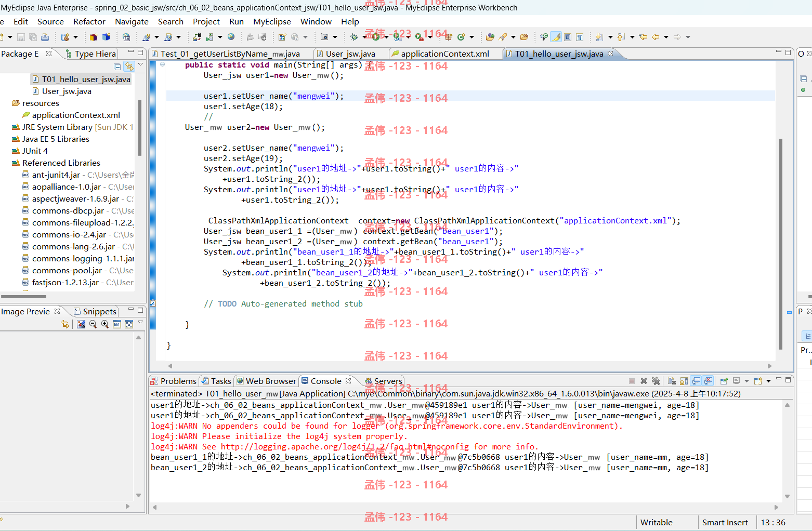Click the Clear Console icon

point(672,381)
